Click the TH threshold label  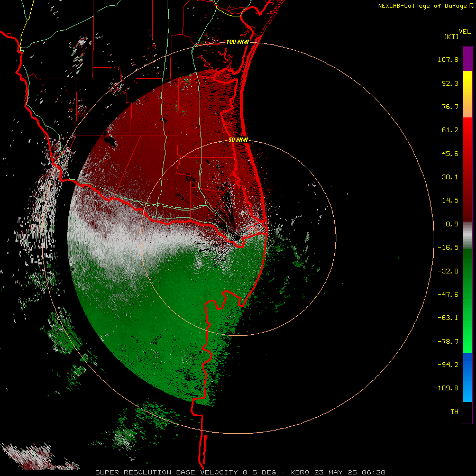454,411
